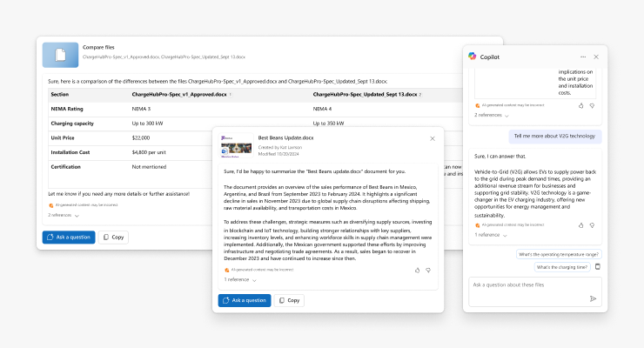
Task: Expand 1 reference in Best Beans summary
Action: (x=239, y=280)
